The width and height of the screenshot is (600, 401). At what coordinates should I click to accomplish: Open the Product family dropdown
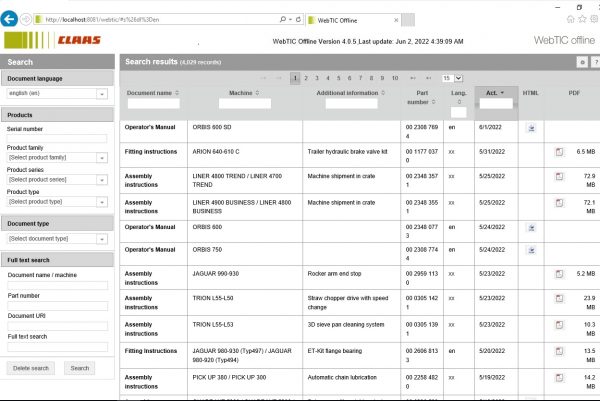tap(102, 158)
